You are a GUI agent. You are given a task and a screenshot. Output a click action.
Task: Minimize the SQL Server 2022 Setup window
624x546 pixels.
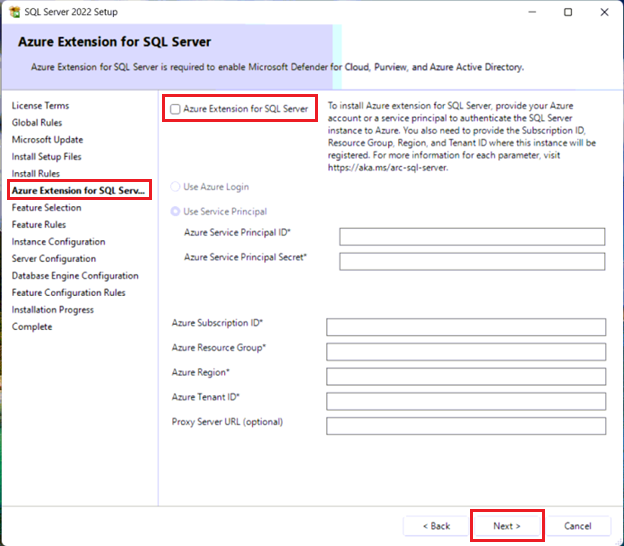[x=532, y=12]
